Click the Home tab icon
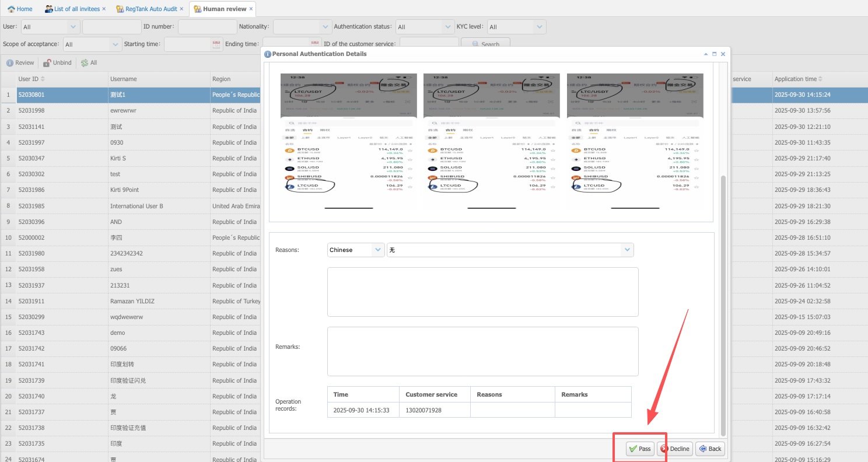This screenshot has width=868, height=462. click(x=11, y=9)
